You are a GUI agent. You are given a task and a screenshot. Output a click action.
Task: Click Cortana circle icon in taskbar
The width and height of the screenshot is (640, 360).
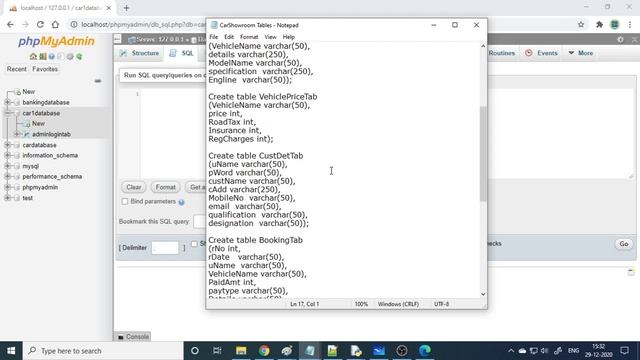point(195,351)
